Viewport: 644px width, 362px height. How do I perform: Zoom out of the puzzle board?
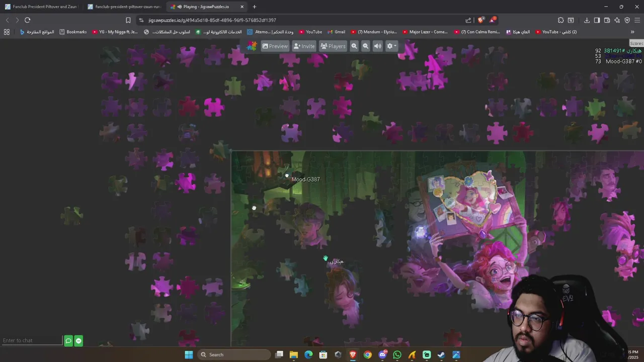pos(366,46)
